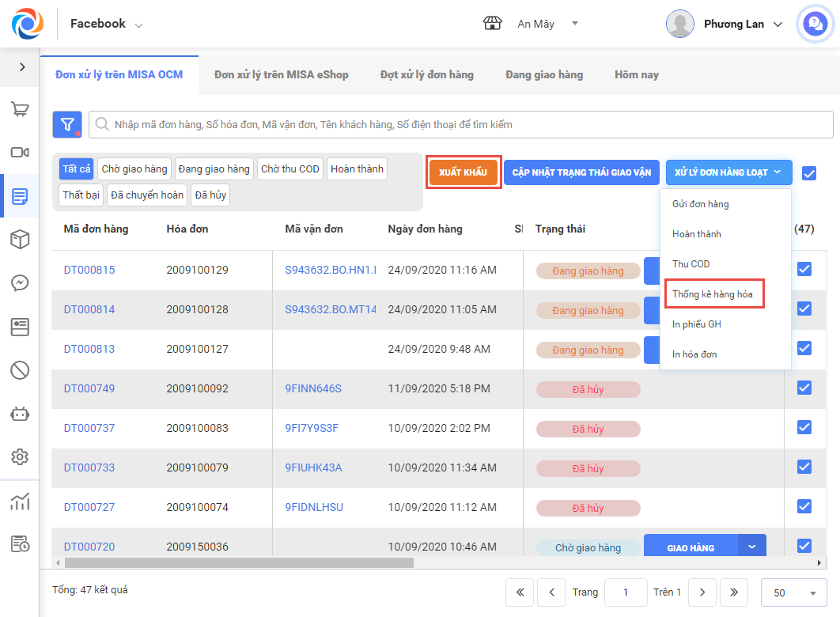Click the blue filter funnel icon
The image size is (840, 617).
pos(67,124)
